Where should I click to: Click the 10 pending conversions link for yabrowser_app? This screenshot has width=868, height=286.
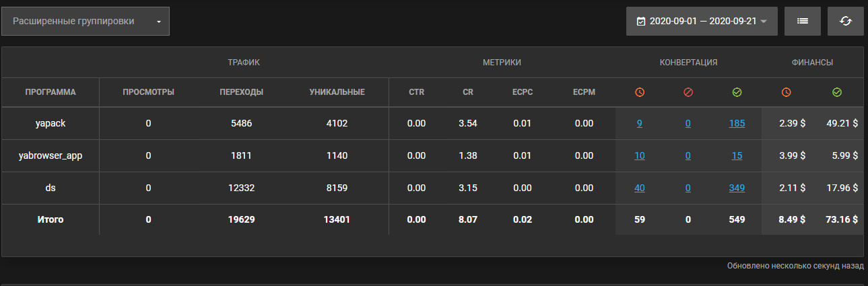click(639, 155)
